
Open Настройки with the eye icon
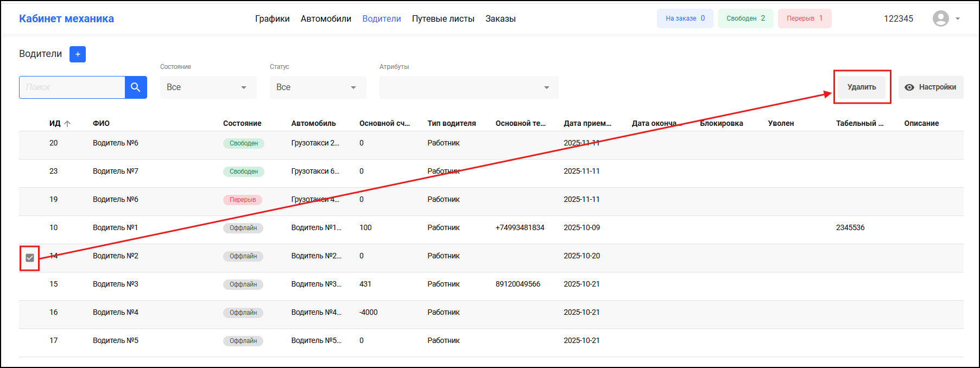pyautogui.click(x=931, y=87)
